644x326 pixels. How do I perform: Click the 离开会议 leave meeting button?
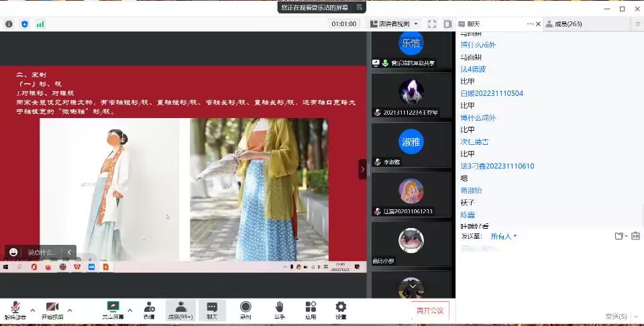(430, 311)
